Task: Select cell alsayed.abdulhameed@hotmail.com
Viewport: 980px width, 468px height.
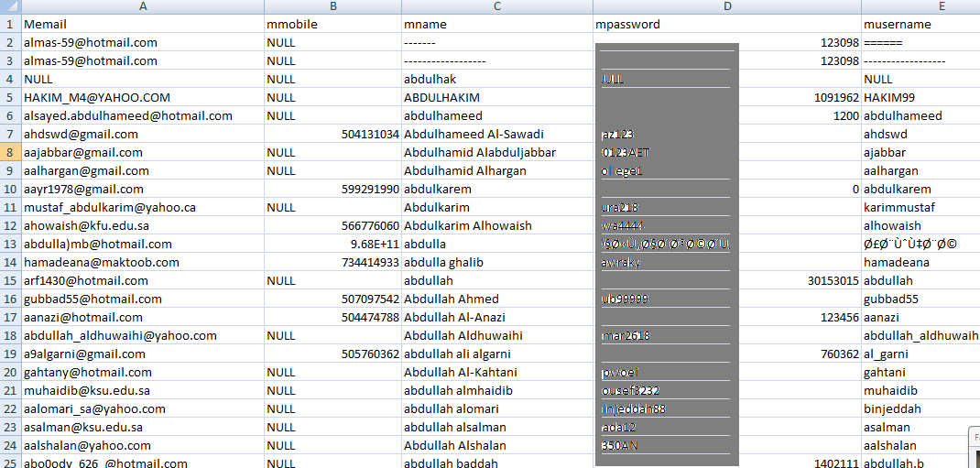Action: pyautogui.click(x=143, y=116)
